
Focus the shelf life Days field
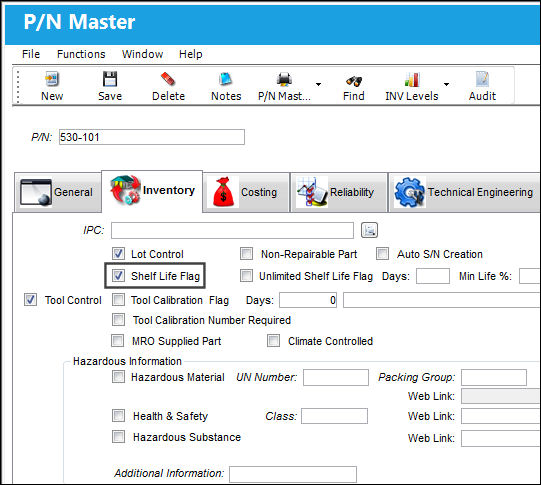[433, 276]
